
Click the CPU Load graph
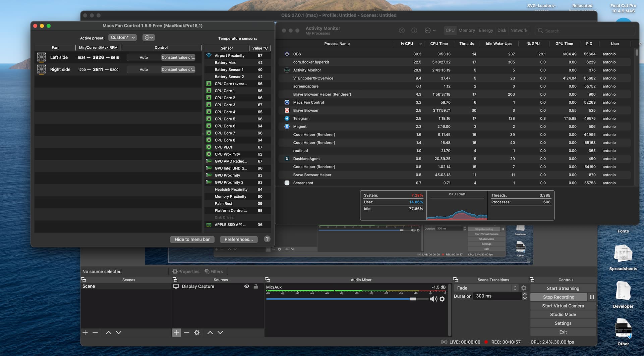[457, 205]
